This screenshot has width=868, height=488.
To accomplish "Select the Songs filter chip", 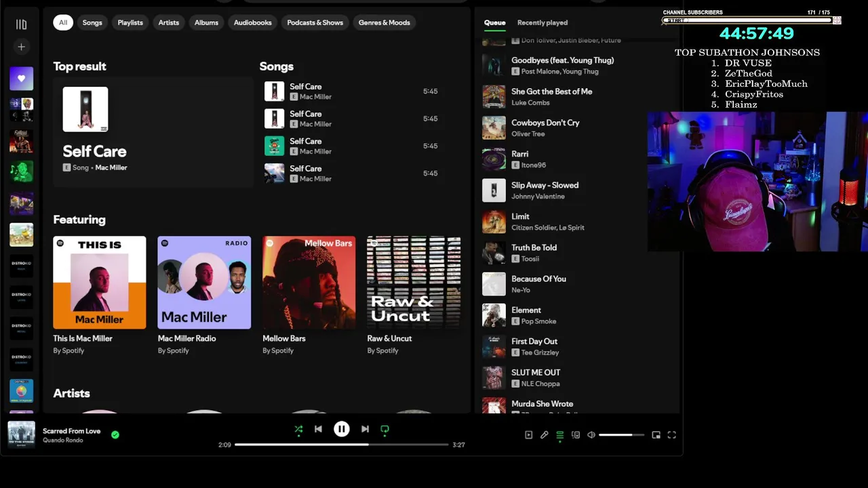I will (92, 22).
